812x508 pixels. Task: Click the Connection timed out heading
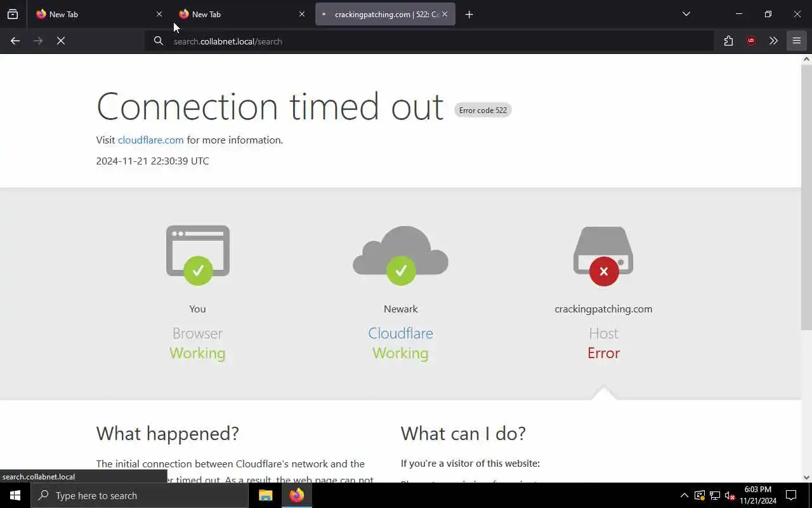[270, 106]
